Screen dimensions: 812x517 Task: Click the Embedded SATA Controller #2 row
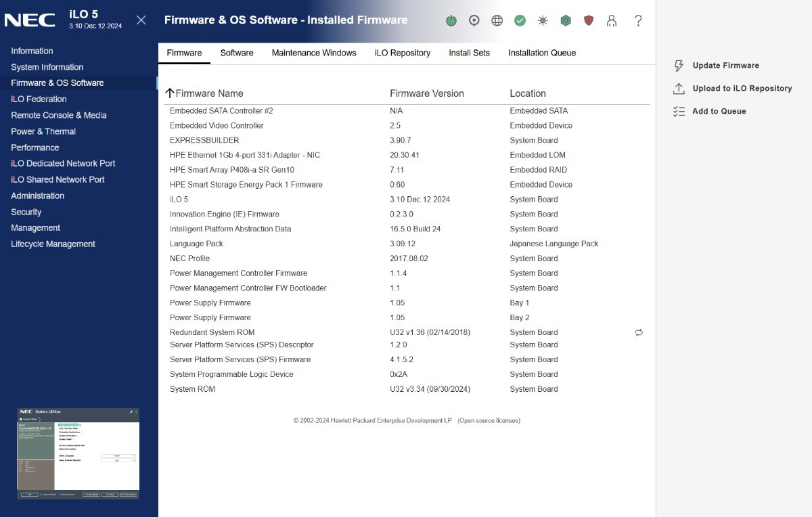(x=406, y=111)
